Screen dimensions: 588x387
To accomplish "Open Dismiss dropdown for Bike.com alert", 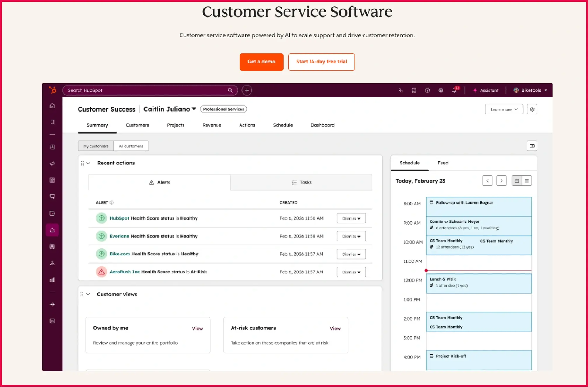I will pos(351,254).
